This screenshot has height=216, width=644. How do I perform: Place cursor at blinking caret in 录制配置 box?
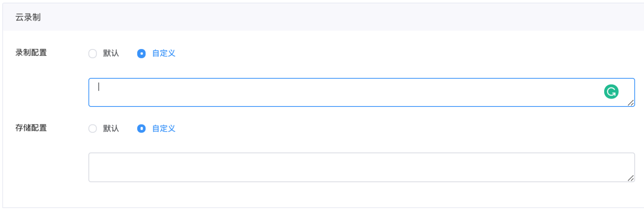coord(99,87)
